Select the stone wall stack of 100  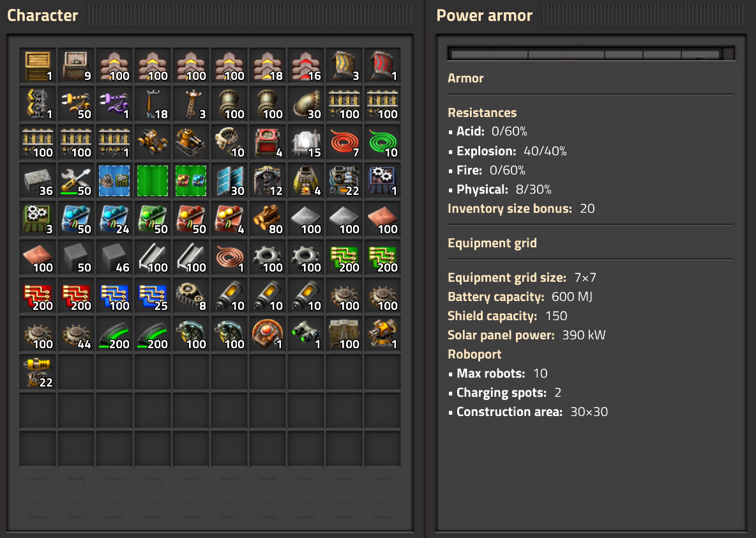tap(344, 334)
